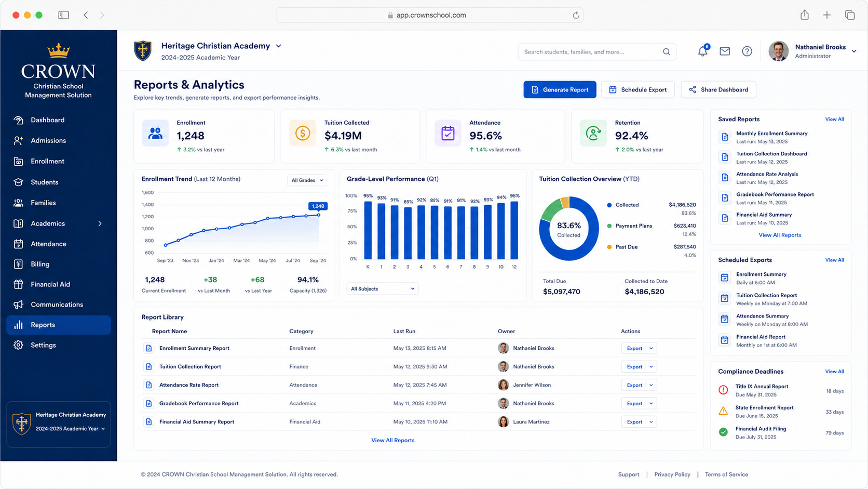
Task: Click the Retention card icon
Action: [593, 134]
